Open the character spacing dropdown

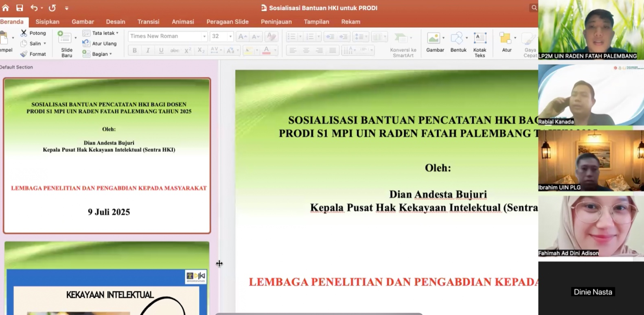(x=221, y=50)
